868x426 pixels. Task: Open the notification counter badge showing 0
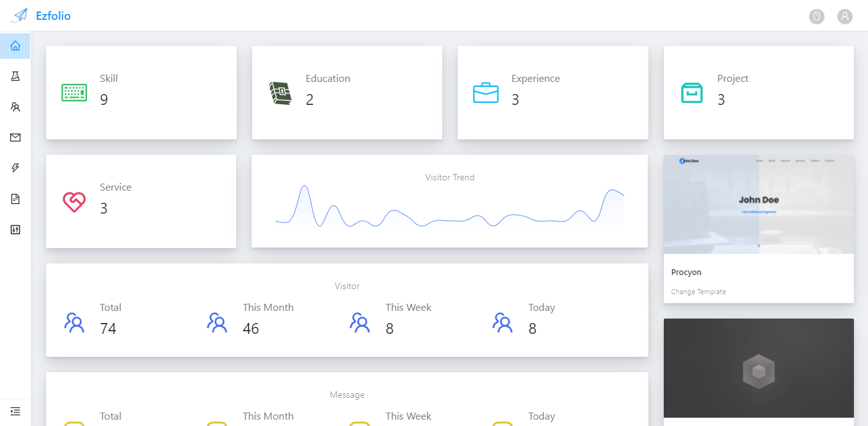(817, 17)
